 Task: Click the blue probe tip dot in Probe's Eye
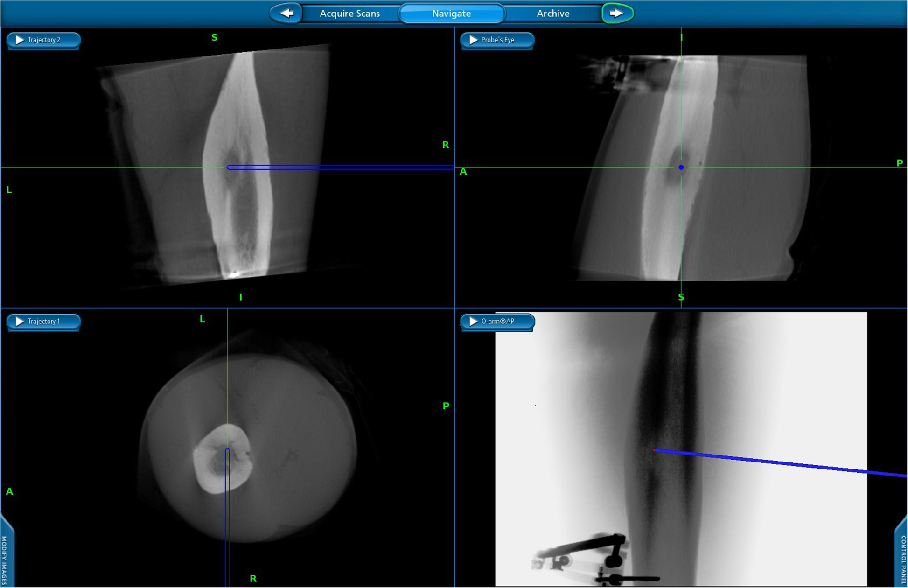[681, 167]
